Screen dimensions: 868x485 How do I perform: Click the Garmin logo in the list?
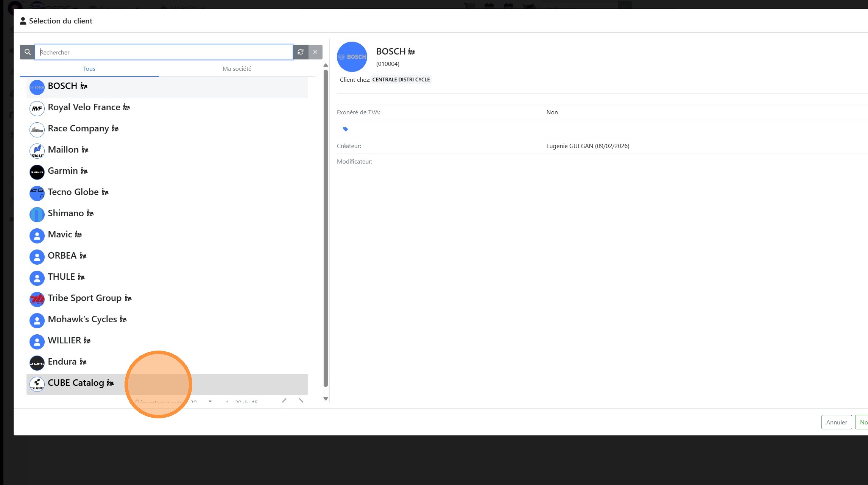click(37, 172)
